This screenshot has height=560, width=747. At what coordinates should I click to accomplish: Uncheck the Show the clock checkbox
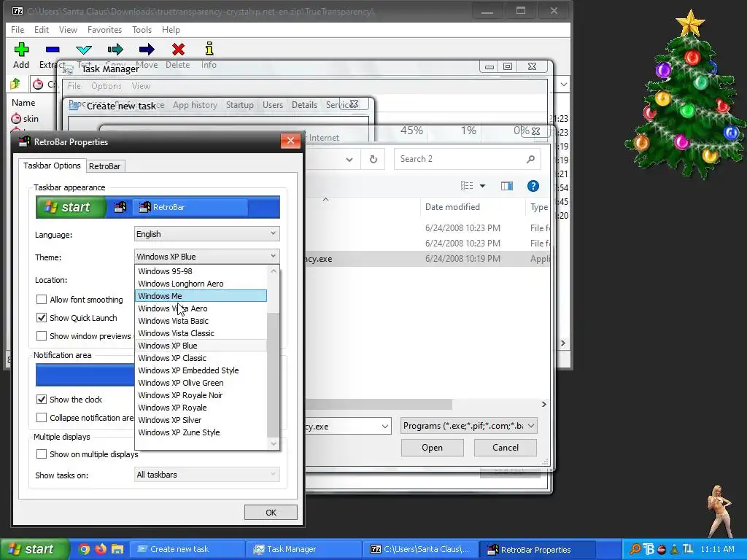[42, 399]
